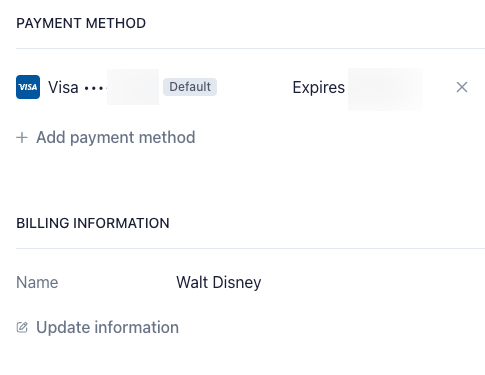
Task: Click the blue Visa card logo
Action: [x=28, y=87]
